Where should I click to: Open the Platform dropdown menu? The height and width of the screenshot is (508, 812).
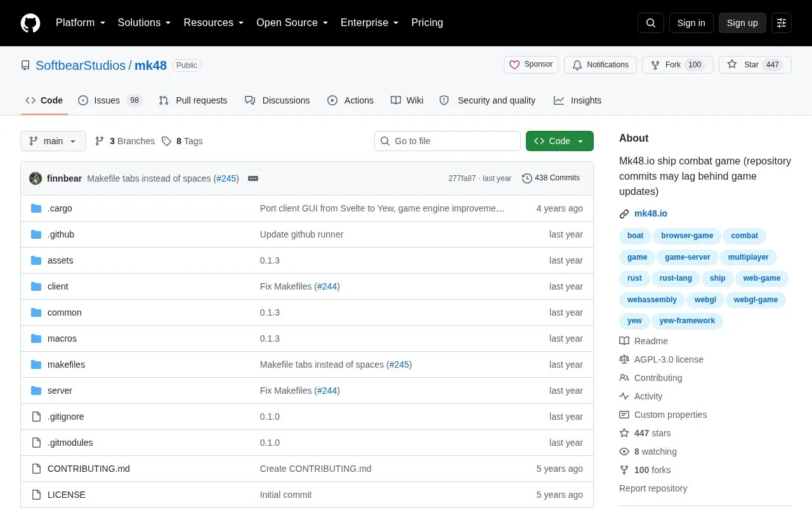(81, 23)
